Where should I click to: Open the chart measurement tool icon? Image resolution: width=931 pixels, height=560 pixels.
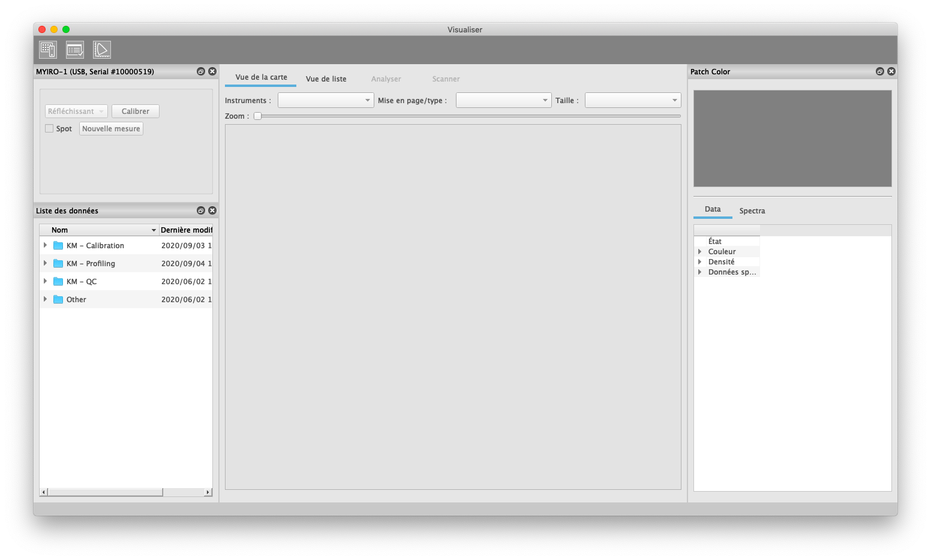[48, 50]
